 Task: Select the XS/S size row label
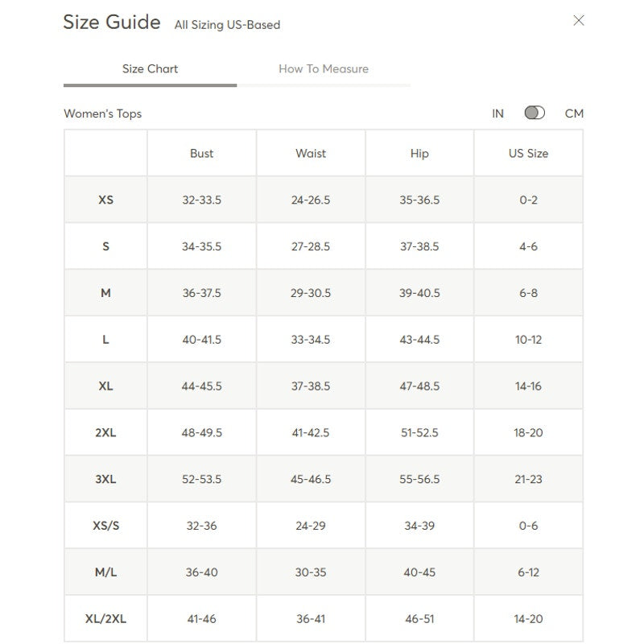click(105, 526)
